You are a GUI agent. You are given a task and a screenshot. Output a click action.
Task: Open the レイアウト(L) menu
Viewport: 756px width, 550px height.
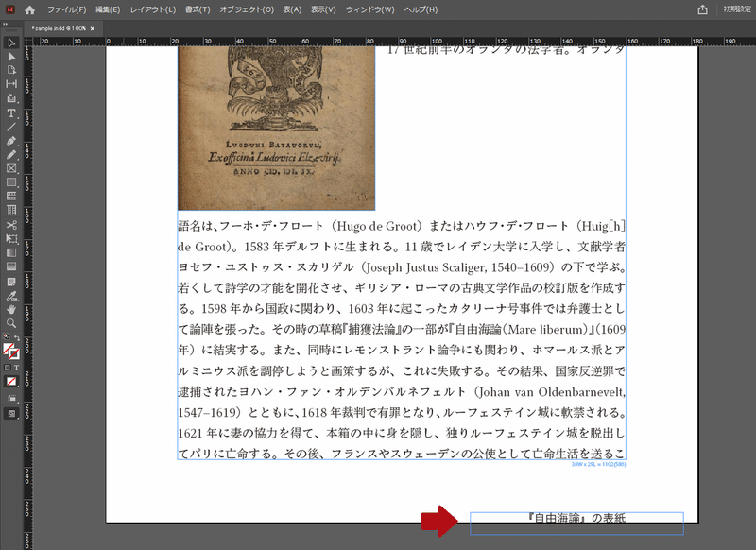153,9
